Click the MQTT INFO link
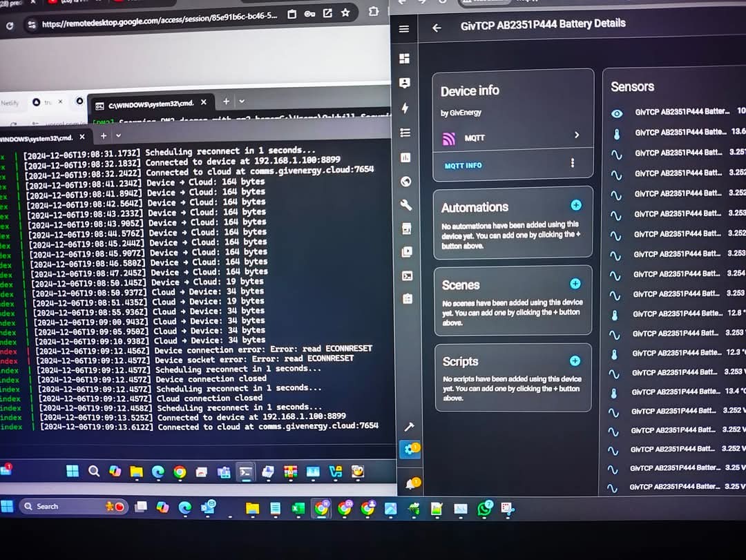This screenshot has width=746, height=560. (x=463, y=166)
